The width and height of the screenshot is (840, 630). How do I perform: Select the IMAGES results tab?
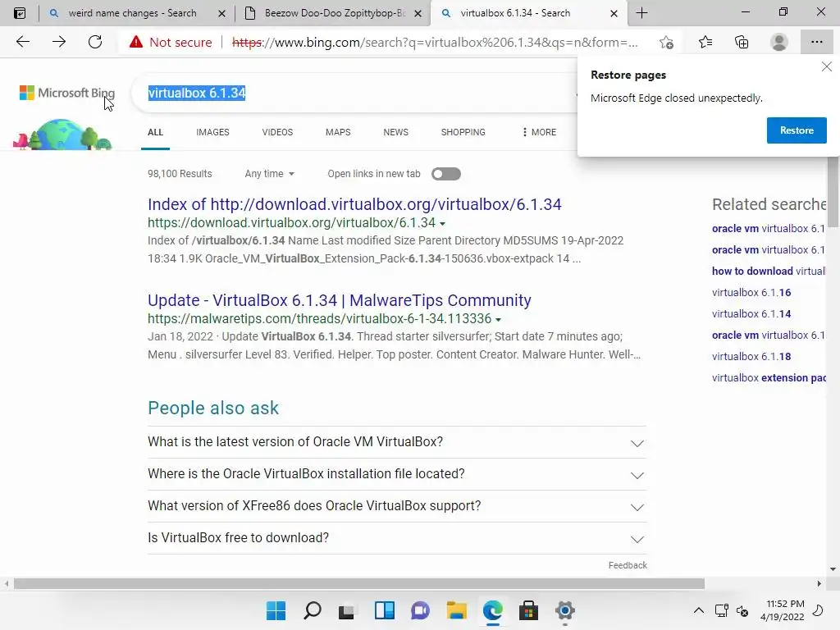(x=212, y=132)
